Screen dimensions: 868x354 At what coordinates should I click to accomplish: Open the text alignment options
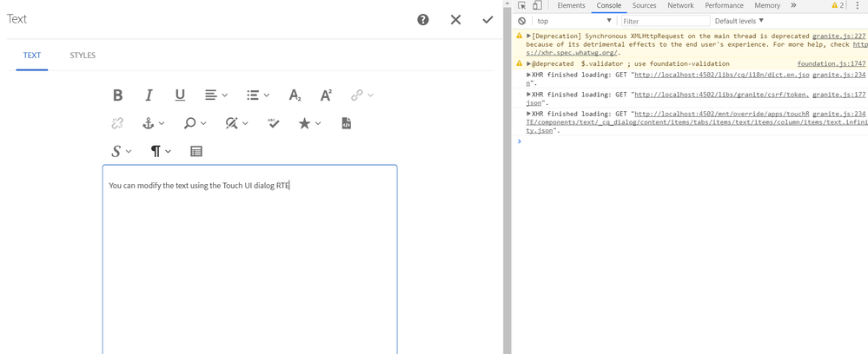pos(215,95)
